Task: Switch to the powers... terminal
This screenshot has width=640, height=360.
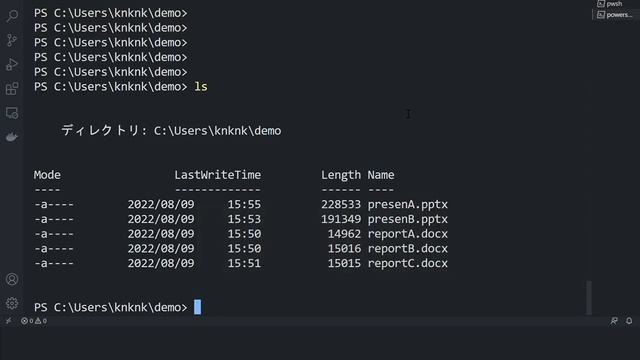Action: (x=615, y=15)
